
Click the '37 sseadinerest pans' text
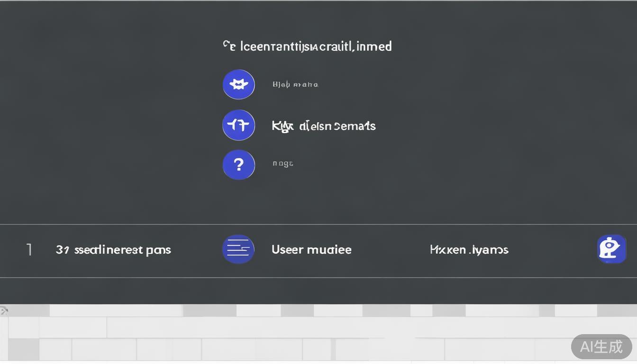(x=113, y=250)
